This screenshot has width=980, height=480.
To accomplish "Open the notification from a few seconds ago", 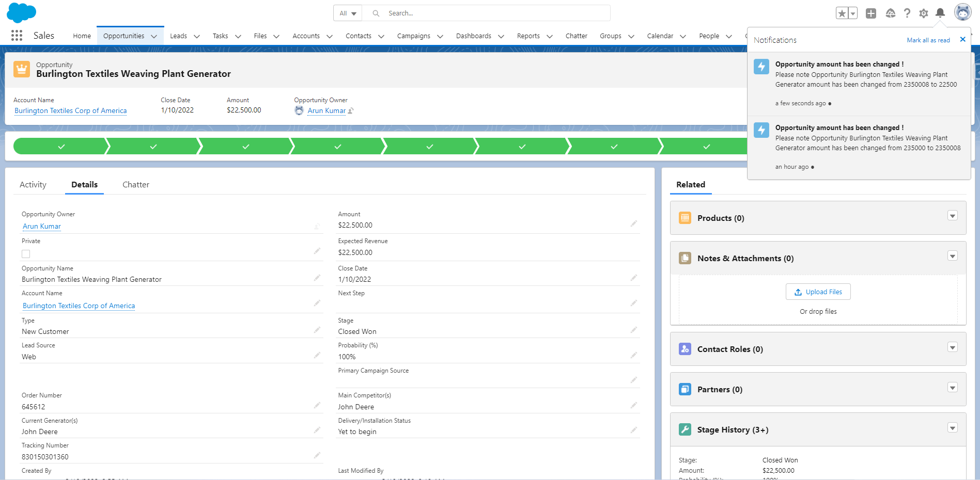I will [x=859, y=84].
